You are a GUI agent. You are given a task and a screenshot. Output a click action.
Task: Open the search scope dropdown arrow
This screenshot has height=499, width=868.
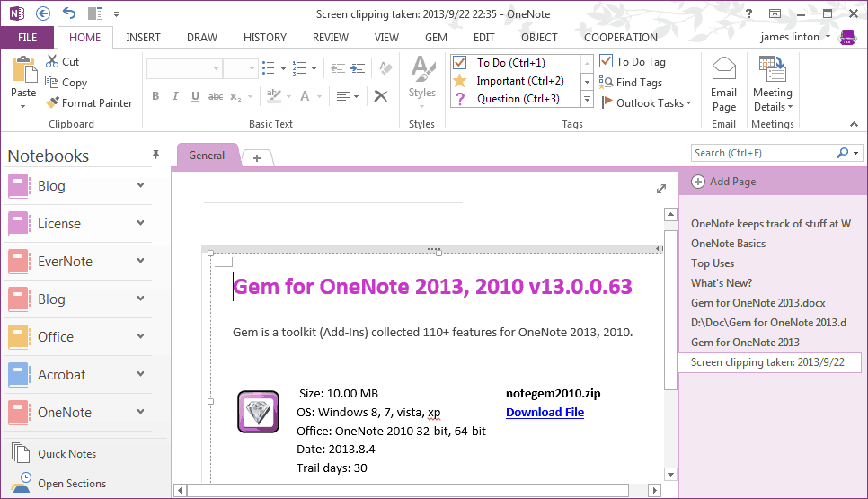point(856,153)
